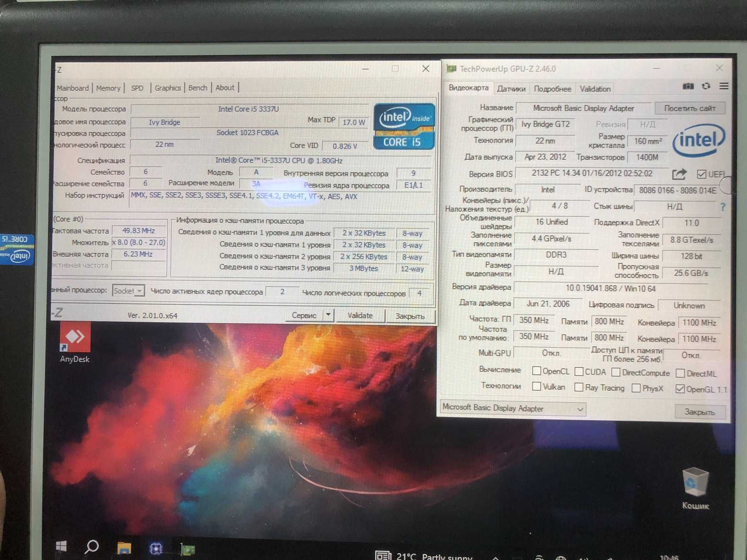The height and width of the screenshot is (560, 747).
Task: Toggle the Vulkan checkbox
Action: [x=536, y=387]
